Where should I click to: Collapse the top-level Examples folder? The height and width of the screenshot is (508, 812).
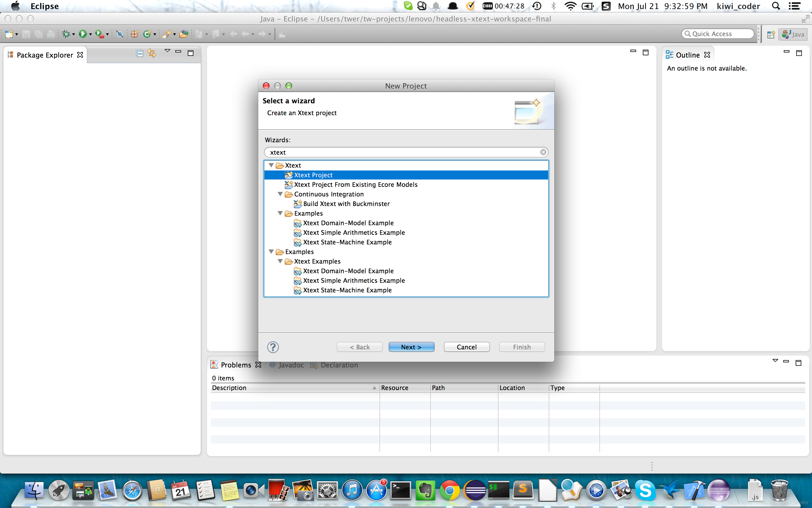pyautogui.click(x=271, y=252)
